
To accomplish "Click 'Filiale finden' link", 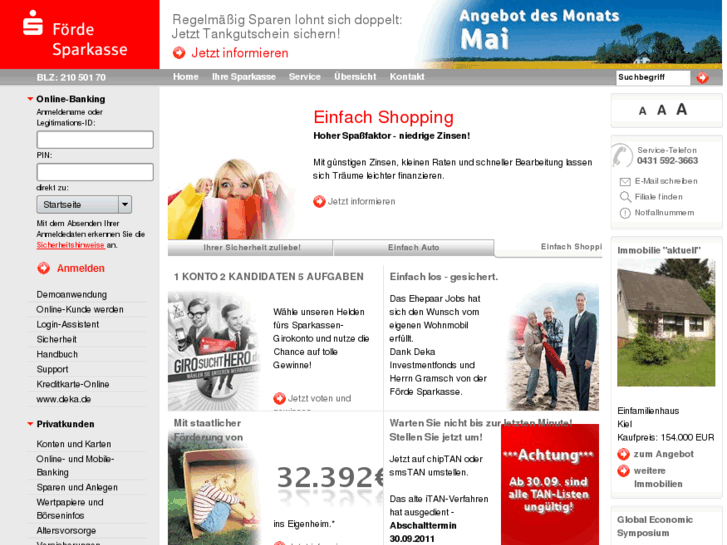I will (x=658, y=197).
